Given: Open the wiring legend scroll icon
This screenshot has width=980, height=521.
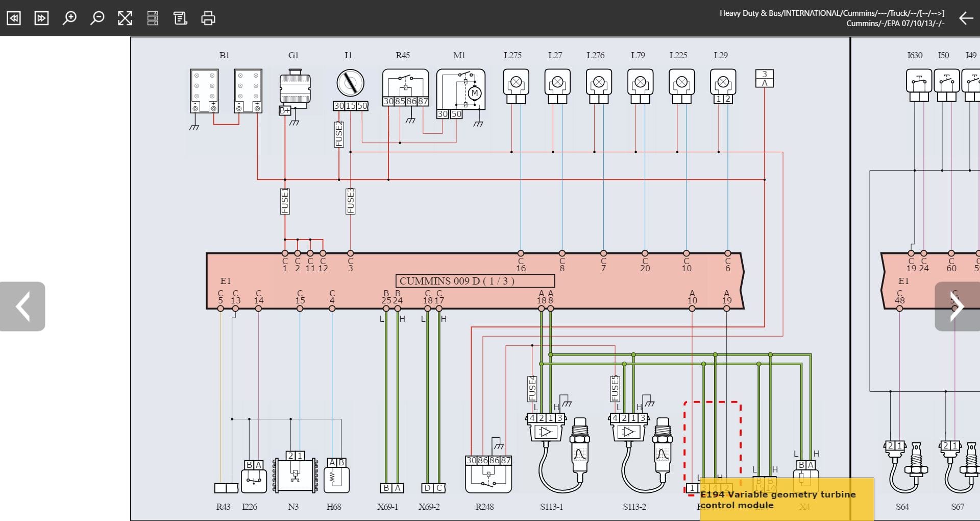Looking at the screenshot, I should (x=180, y=18).
